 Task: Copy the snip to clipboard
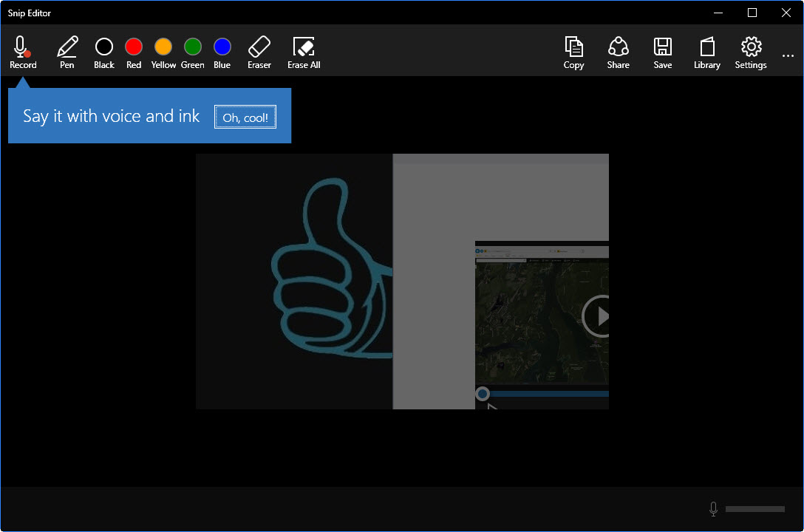573,52
